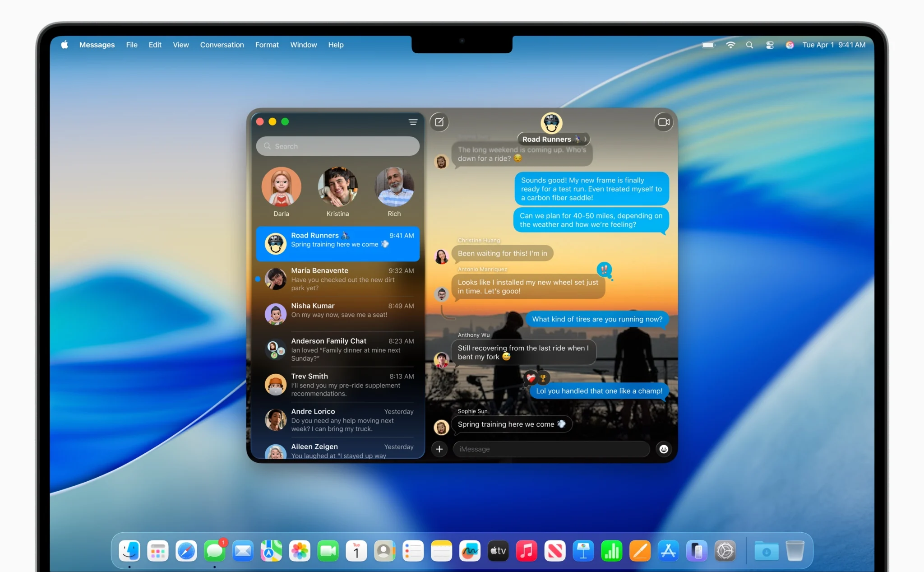Screen dimensions: 924x572
Task: Click the Road Runners group avatar
Action: pyautogui.click(x=551, y=123)
